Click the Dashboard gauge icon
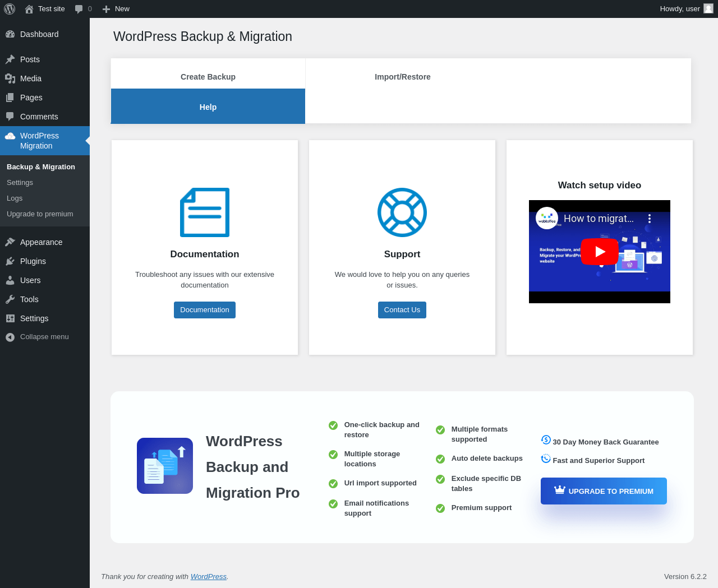Screen dimensions: 718x588 click(10, 34)
